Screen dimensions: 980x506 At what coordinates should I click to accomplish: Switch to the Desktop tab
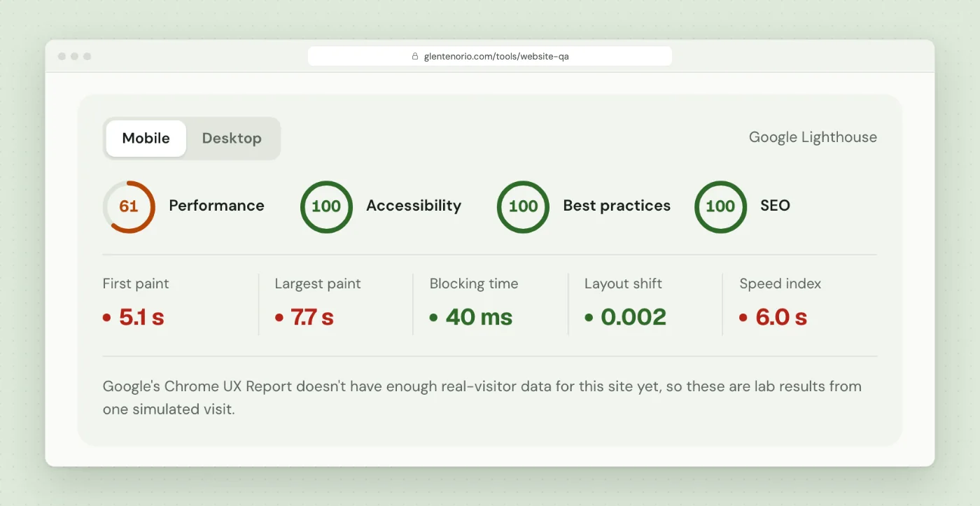[232, 139]
